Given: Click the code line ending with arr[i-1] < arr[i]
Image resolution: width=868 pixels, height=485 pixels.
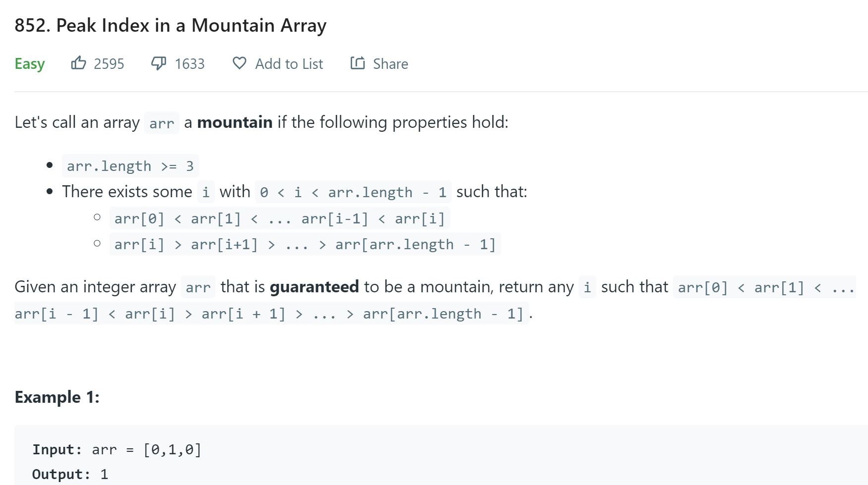Looking at the screenshot, I should (x=279, y=218).
